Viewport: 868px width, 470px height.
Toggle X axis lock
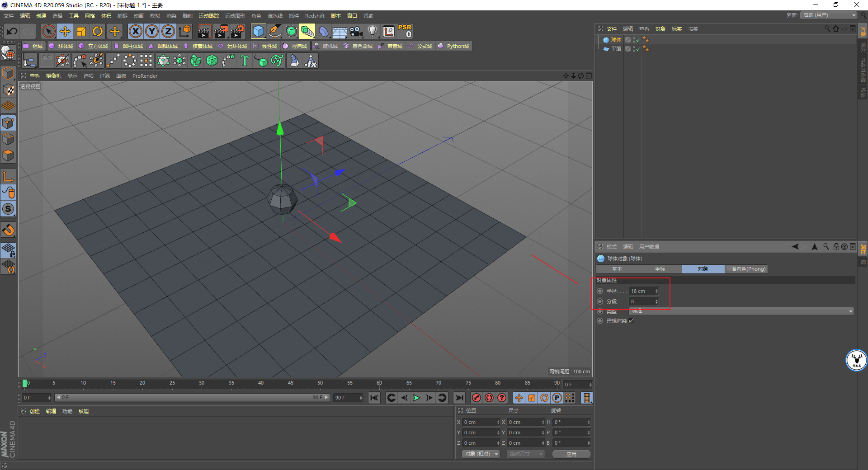pos(136,31)
